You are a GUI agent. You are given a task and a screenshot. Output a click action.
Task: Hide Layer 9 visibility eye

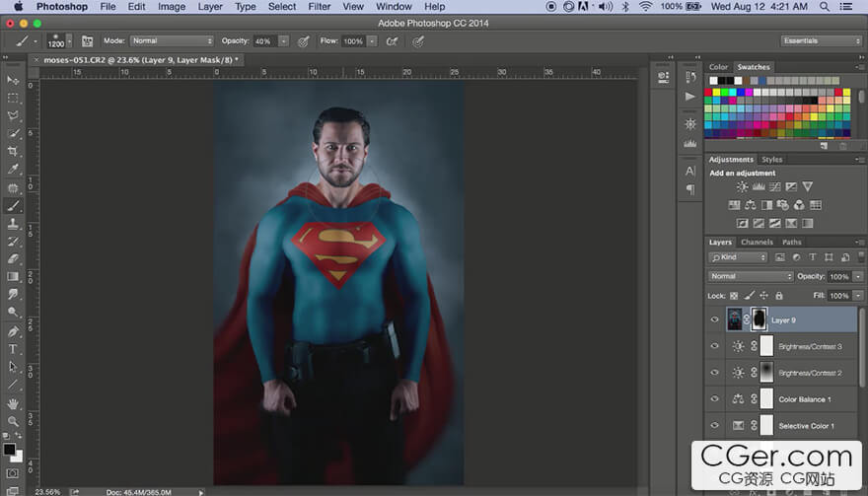click(x=715, y=319)
